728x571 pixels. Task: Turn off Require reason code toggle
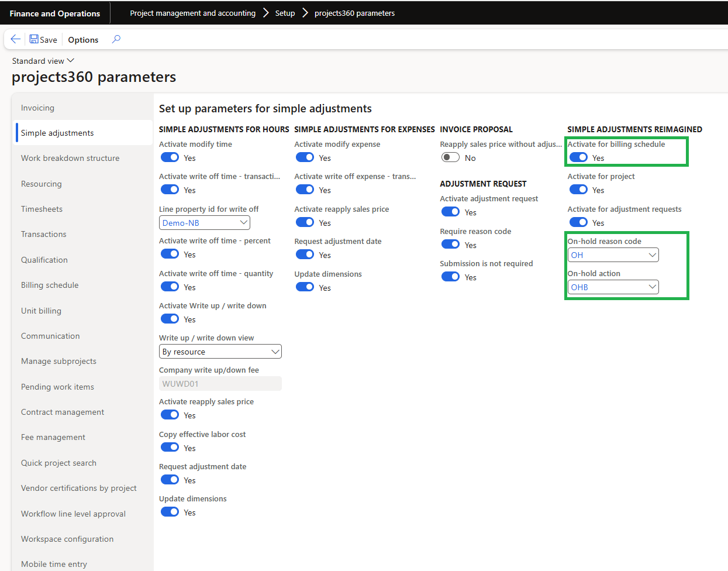(450, 245)
